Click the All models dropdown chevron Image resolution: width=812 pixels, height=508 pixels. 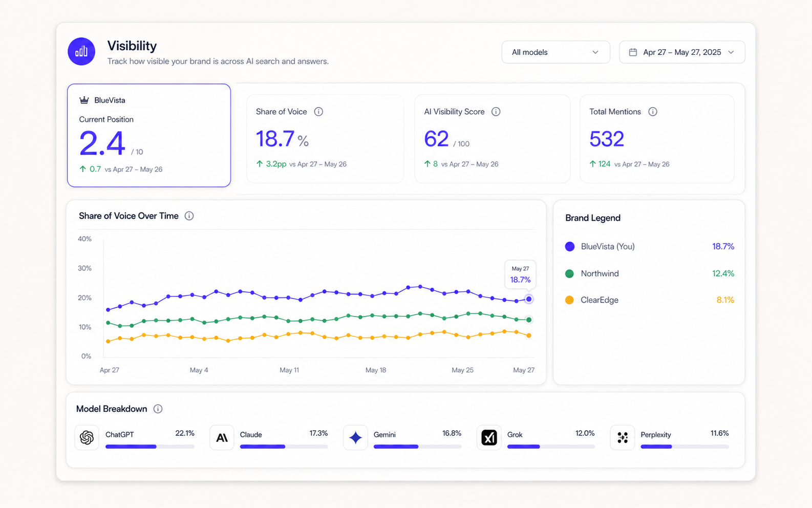(595, 52)
